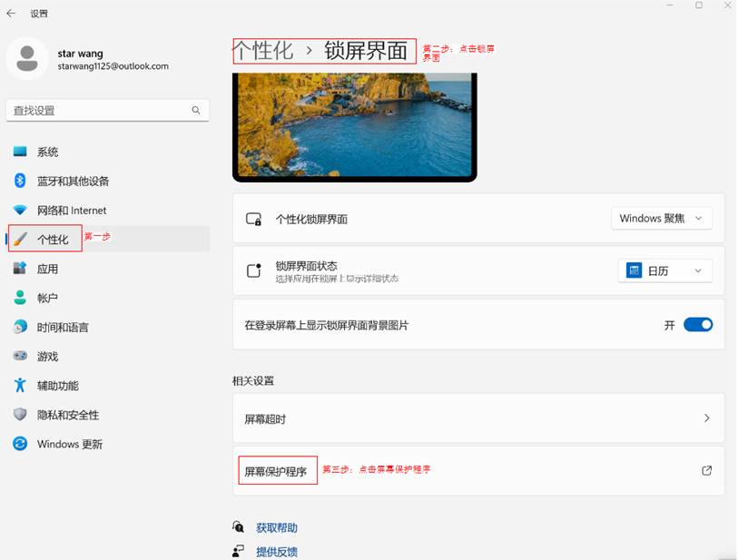Click the back arrow icon
The image size is (738, 560).
11,14
